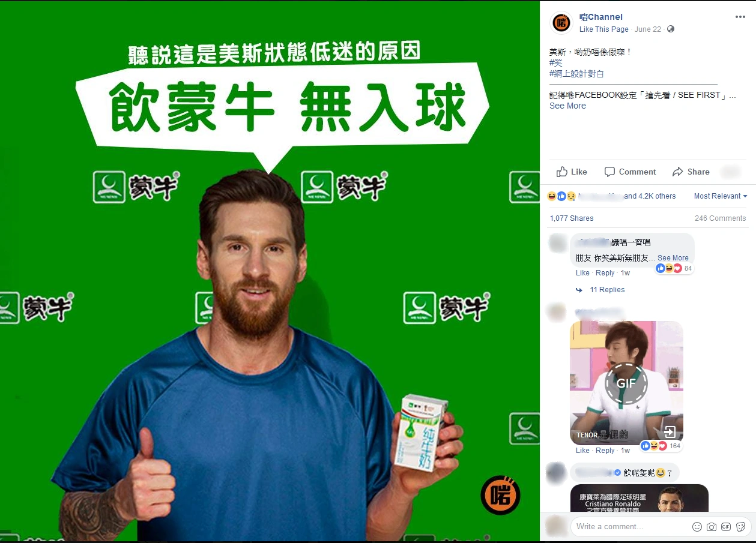Image resolution: width=756 pixels, height=543 pixels.
Task: Click the Like This Page link
Action: tap(604, 29)
